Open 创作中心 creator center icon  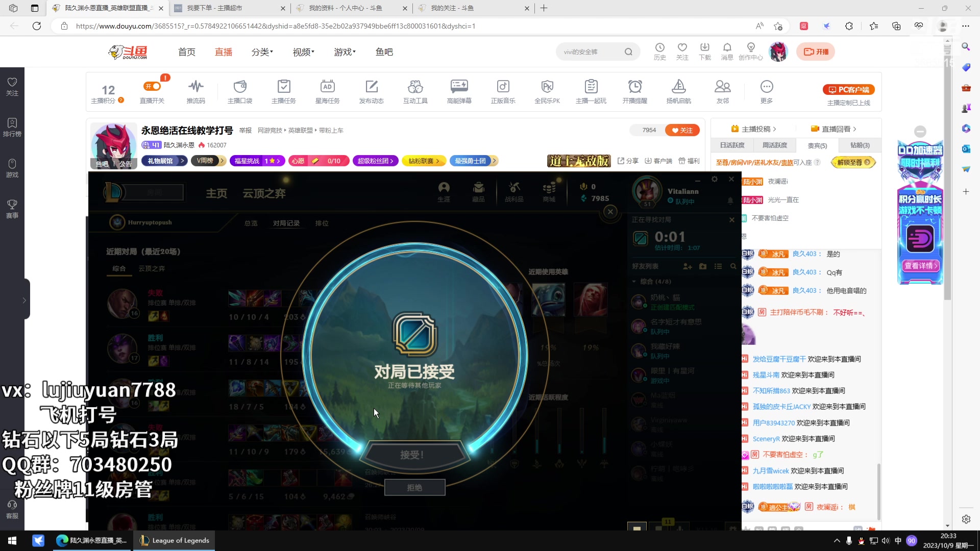click(x=751, y=52)
